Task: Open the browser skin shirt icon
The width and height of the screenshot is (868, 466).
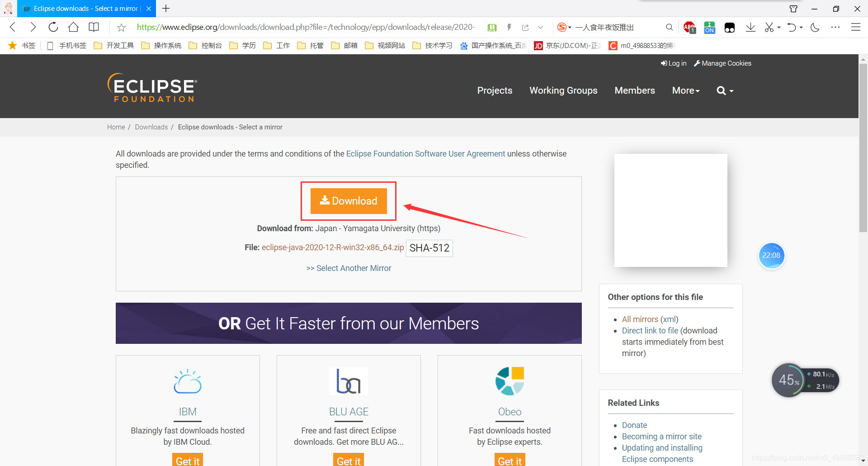Action: (793, 9)
